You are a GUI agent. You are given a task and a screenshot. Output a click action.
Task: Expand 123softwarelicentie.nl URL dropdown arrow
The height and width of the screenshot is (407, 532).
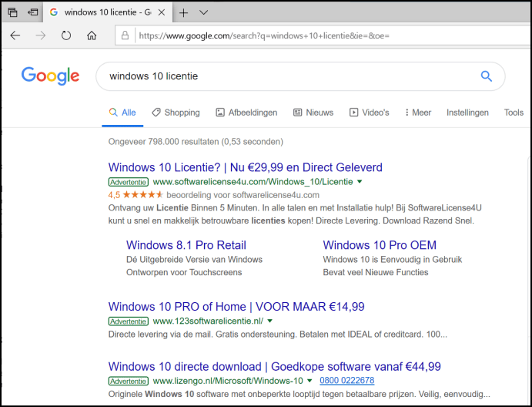click(x=270, y=321)
